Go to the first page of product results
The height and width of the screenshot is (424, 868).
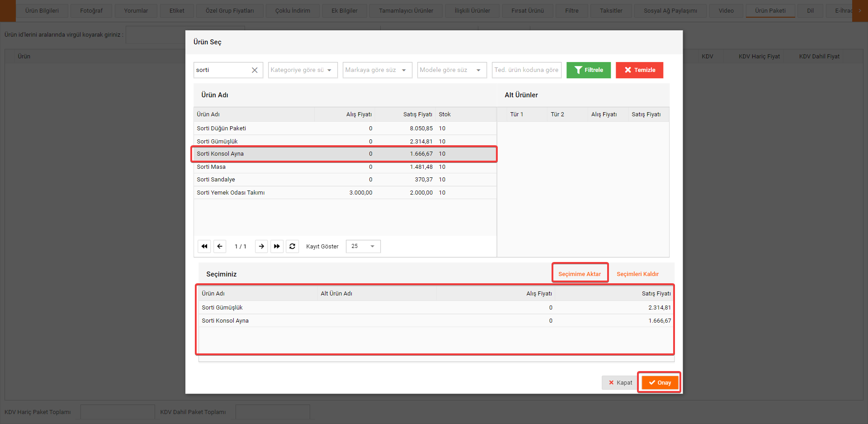204,246
